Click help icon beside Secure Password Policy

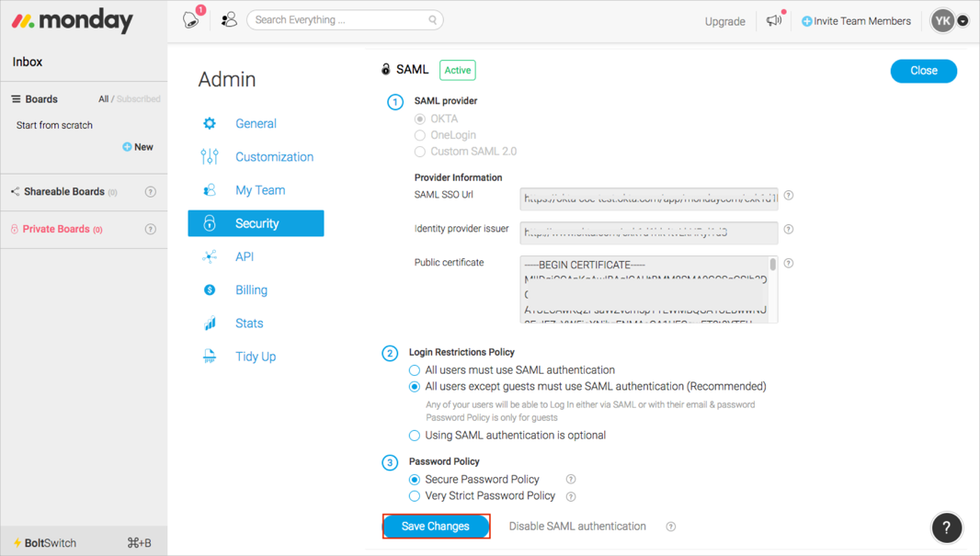point(571,480)
